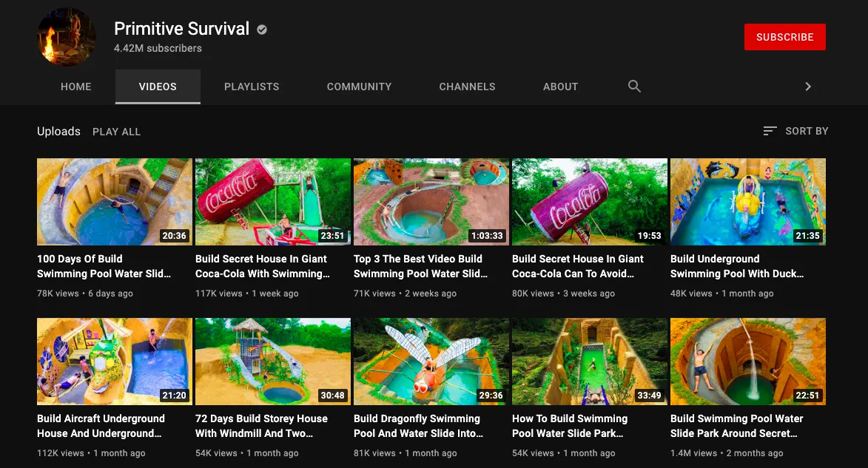Open the 22:51 Secret pool thumbnail
The image size is (868, 468).
[748, 362]
